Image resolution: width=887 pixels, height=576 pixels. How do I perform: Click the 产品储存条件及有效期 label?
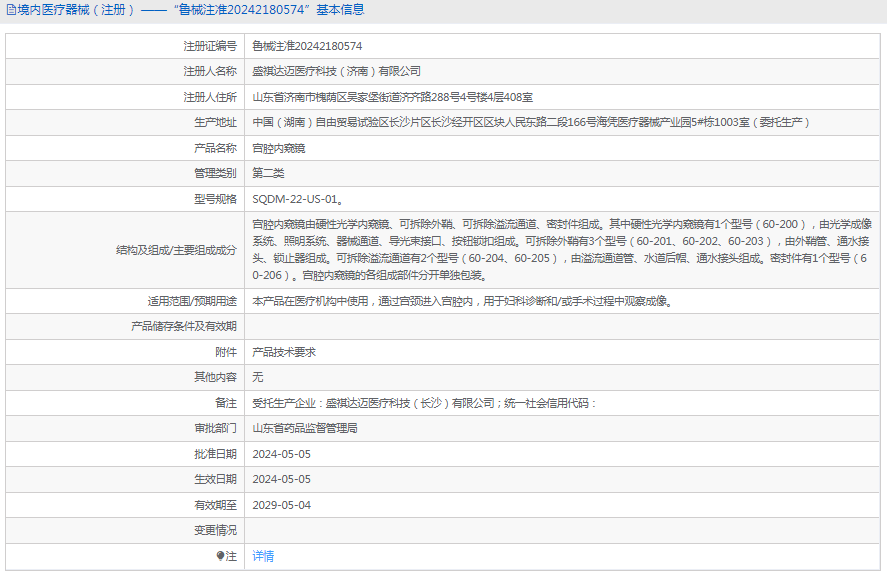click(184, 326)
